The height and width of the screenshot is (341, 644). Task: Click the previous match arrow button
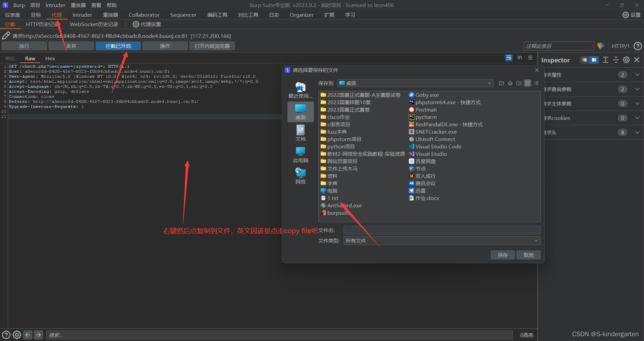[28, 335]
